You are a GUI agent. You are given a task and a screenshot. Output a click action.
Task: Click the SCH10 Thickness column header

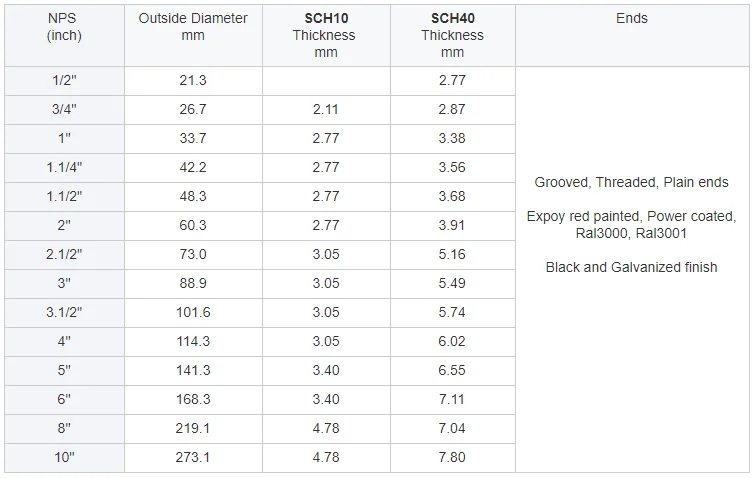point(326,35)
